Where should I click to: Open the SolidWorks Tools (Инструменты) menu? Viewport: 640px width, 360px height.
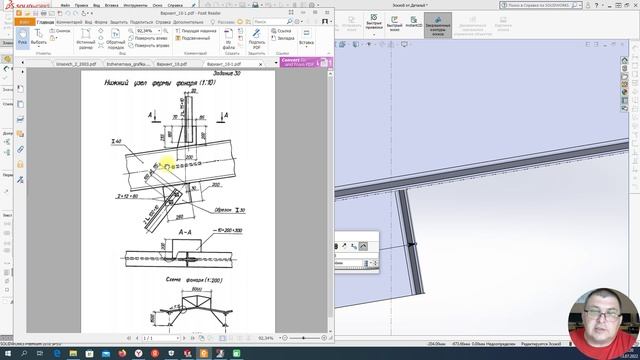(135, 6)
